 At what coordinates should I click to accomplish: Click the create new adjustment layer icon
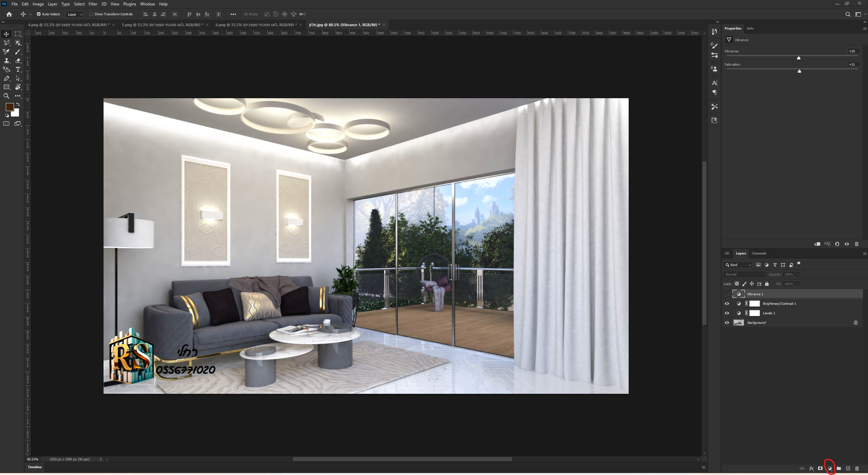pyautogui.click(x=830, y=469)
